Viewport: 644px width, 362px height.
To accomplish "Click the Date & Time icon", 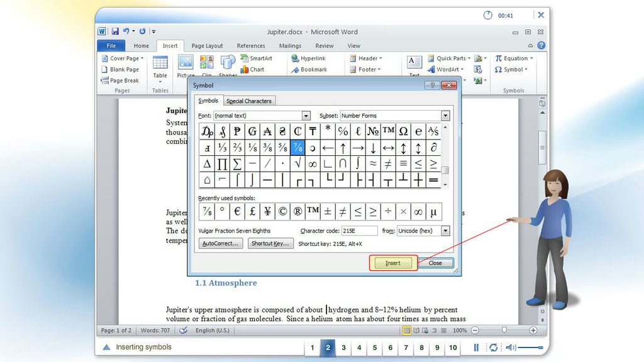I will (478, 69).
